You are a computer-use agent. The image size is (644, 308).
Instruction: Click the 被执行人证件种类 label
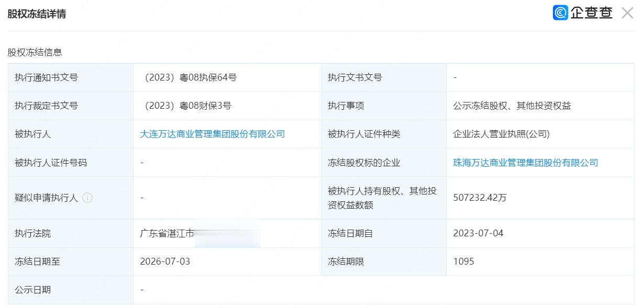pos(364,134)
